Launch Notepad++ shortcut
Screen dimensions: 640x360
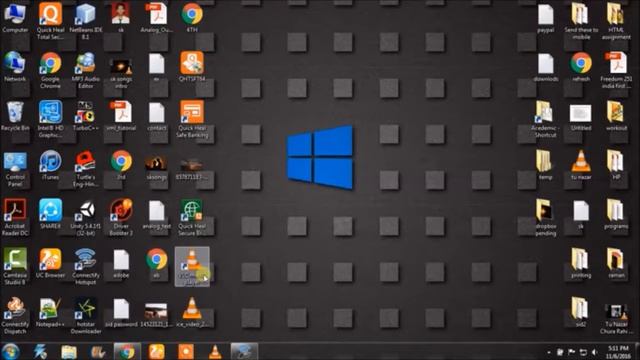click(x=50, y=313)
